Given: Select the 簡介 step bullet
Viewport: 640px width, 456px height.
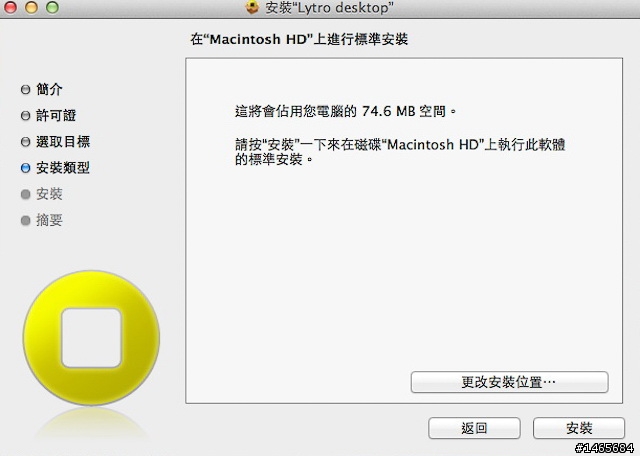Looking at the screenshot, I should pyautogui.click(x=25, y=89).
